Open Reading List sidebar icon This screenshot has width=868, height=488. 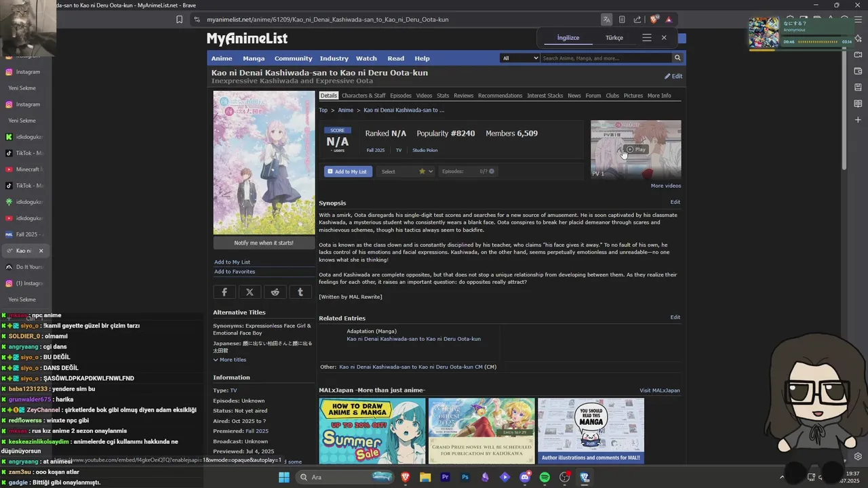point(858,104)
